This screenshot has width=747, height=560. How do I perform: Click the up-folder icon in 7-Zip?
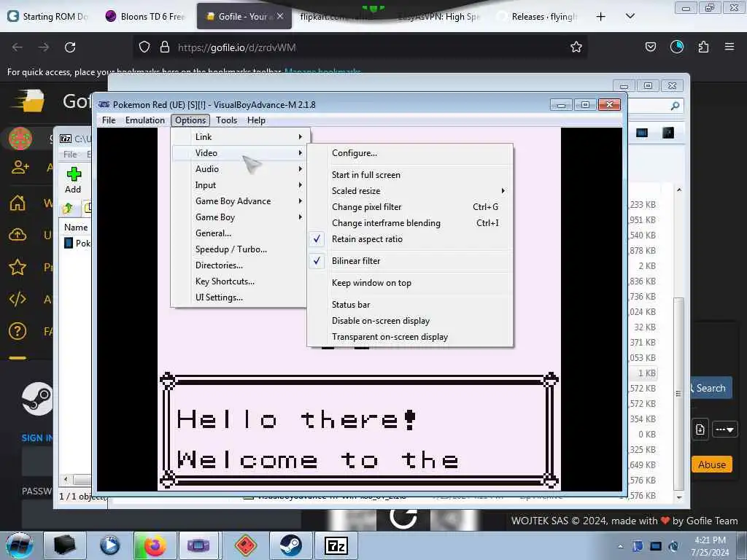point(67,208)
